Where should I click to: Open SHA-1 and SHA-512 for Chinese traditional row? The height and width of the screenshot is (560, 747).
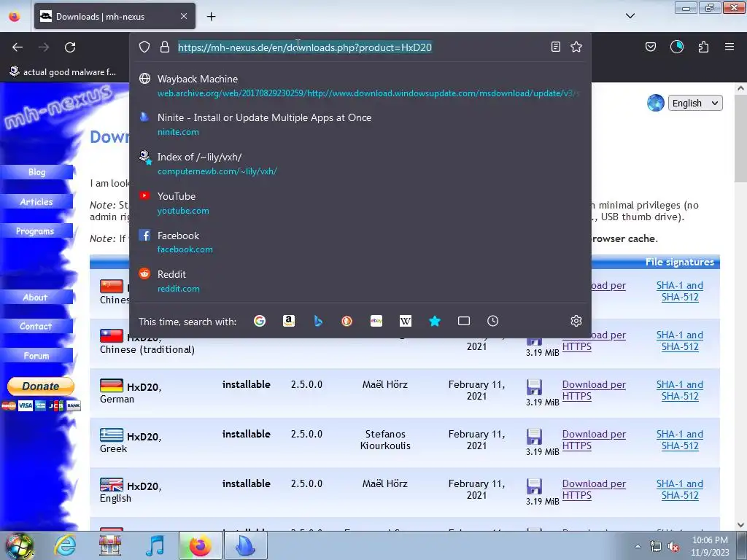(680, 341)
